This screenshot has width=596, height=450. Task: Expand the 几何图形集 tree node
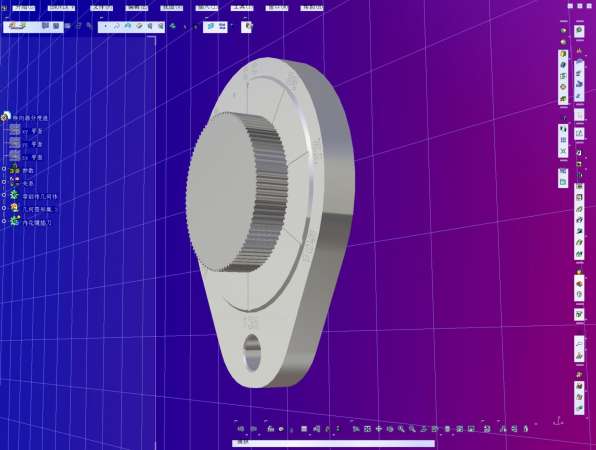click(x=4, y=209)
